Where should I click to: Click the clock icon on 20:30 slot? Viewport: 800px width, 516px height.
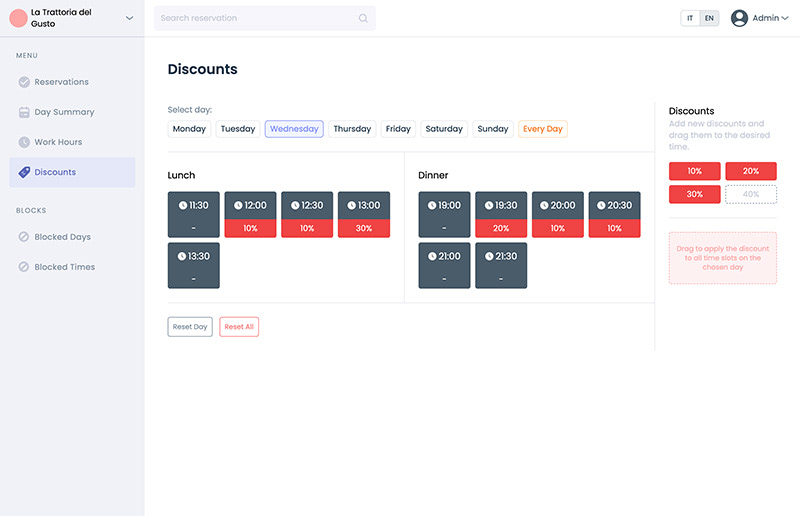click(x=601, y=206)
